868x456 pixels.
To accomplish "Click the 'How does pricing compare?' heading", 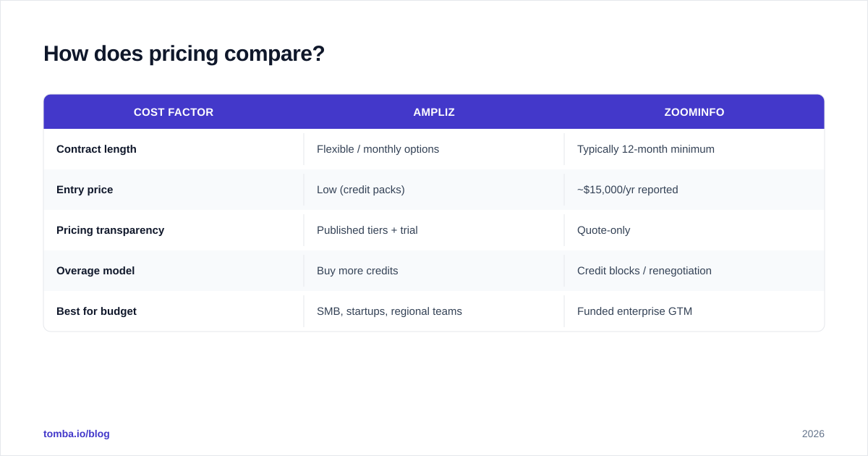I will tap(184, 54).
